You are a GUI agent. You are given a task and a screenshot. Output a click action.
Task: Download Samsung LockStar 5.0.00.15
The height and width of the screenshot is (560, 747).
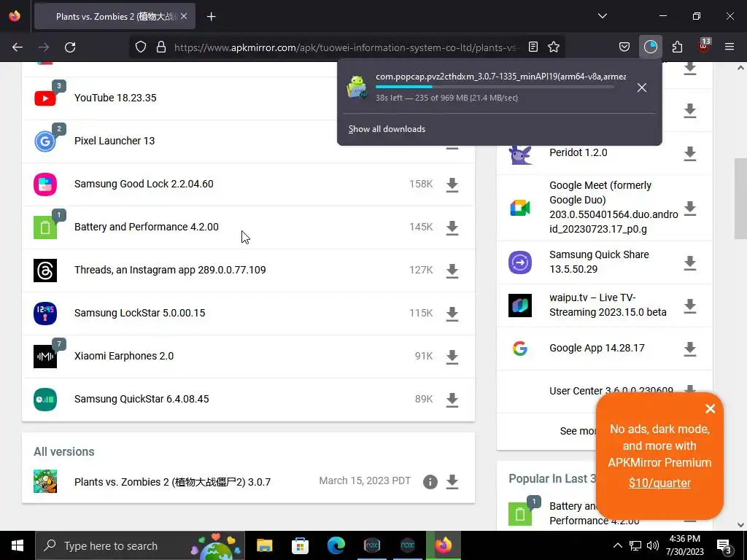click(x=452, y=314)
